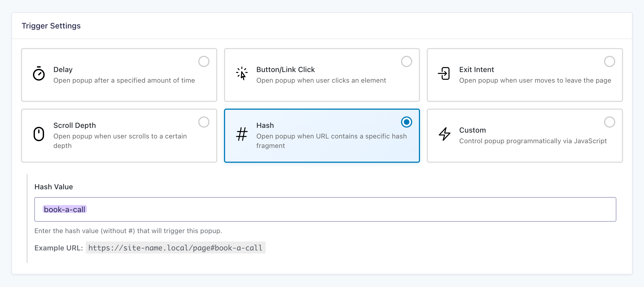Click the lightning bolt Custom icon
This screenshot has height=287, width=644.
pyautogui.click(x=444, y=134)
